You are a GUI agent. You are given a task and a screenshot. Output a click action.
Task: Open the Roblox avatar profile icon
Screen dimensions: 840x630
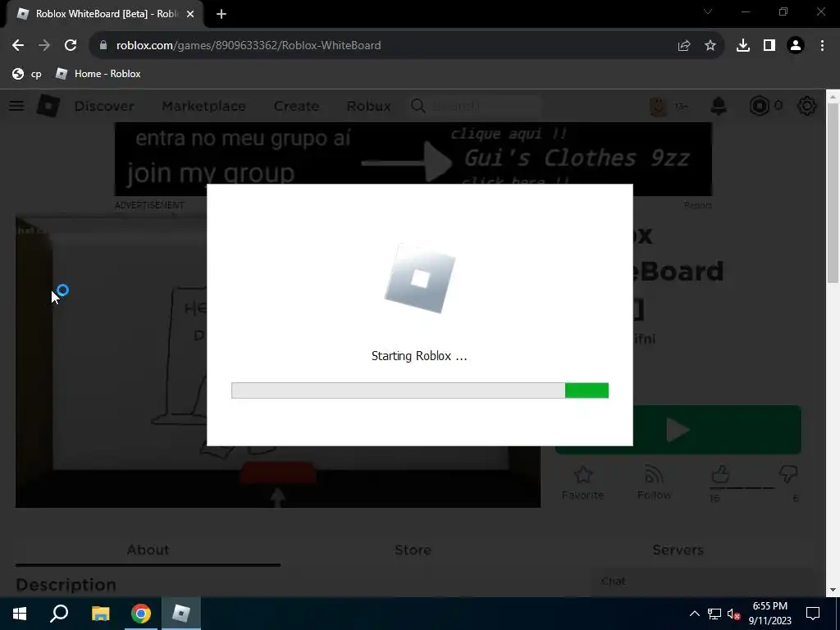658,106
